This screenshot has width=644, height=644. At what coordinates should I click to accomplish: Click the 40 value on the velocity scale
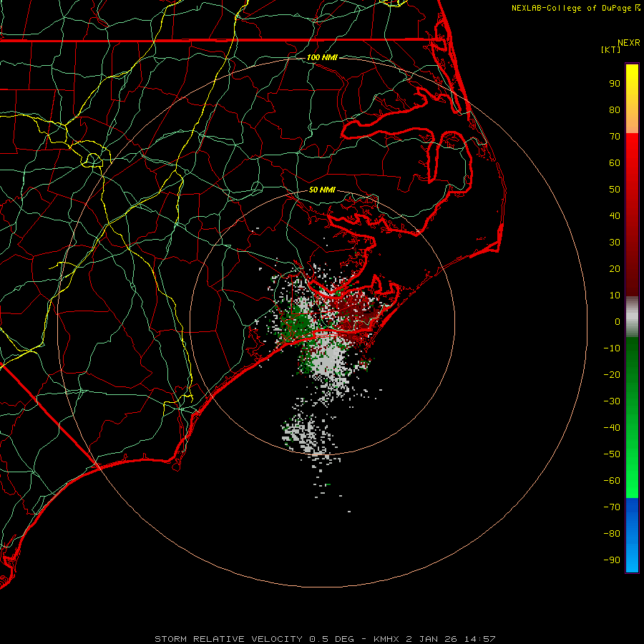615,216
